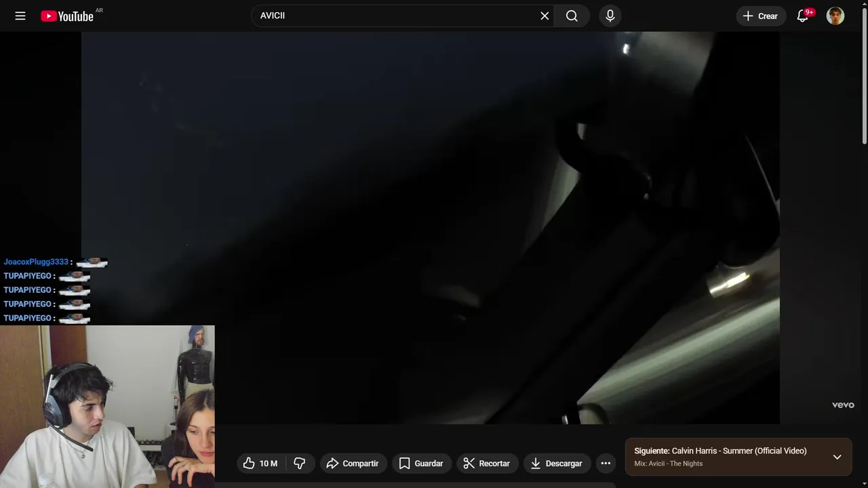Open next video Calvin Harris - Summer
The height and width of the screenshot is (488, 868).
[x=720, y=451]
